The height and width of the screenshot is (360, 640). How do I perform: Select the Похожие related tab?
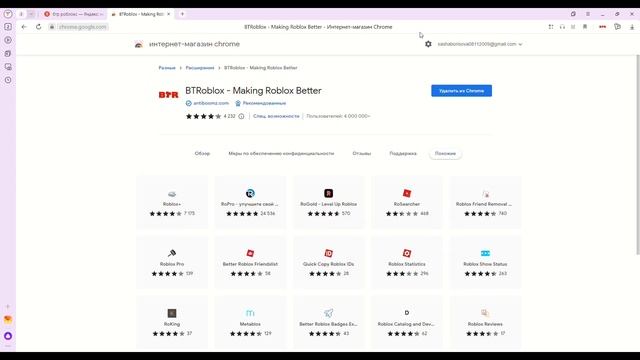445,153
